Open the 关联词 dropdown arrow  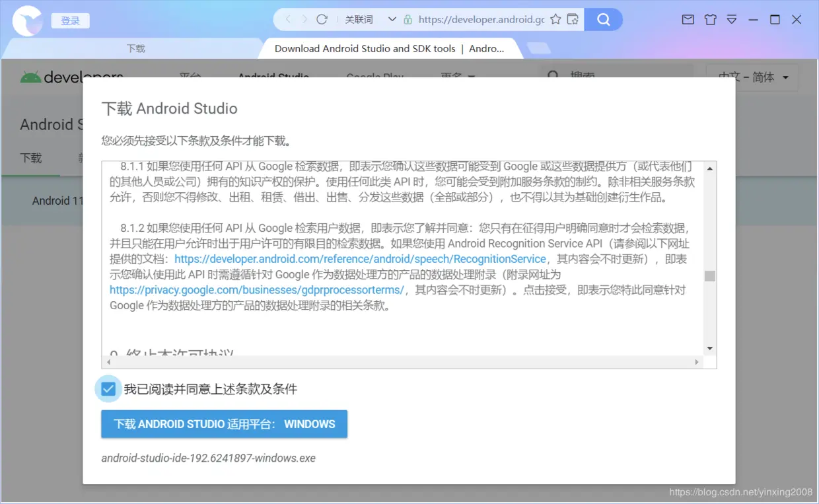click(x=392, y=19)
